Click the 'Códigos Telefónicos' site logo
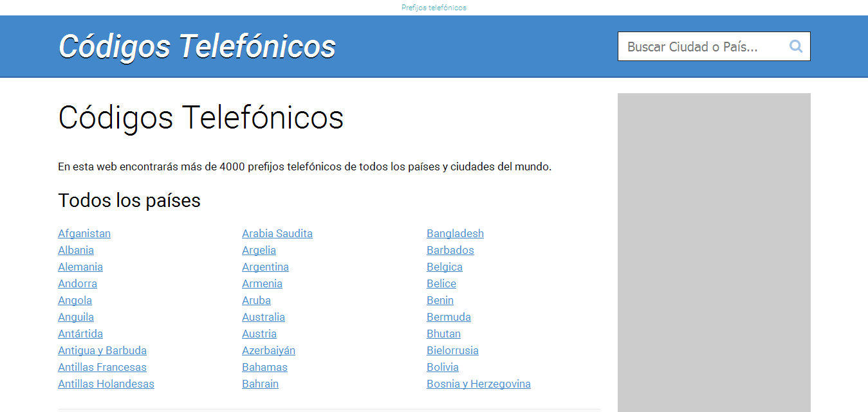Screen dimensions: 868x412 click(197, 46)
